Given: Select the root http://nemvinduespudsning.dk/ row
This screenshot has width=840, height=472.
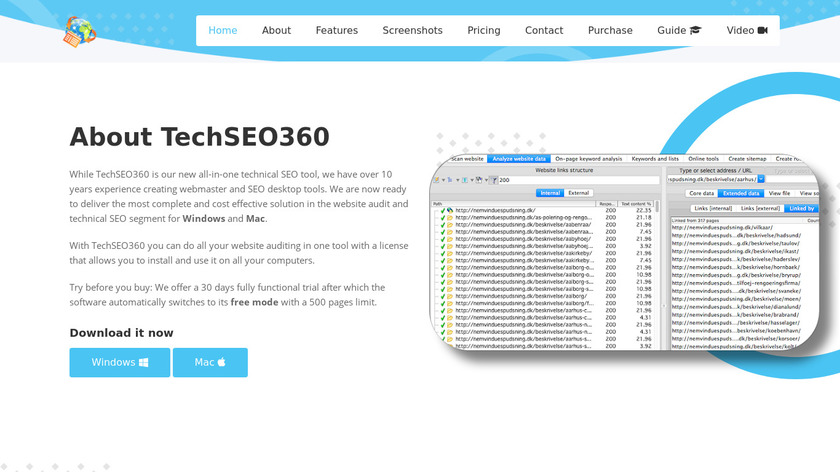Looking at the screenshot, I should coord(495,211).
